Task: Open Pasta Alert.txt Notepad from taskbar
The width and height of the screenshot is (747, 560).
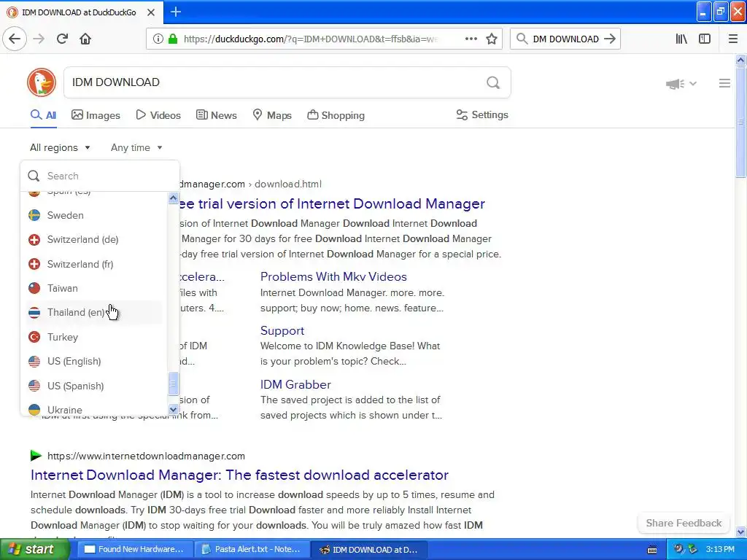Action: point(252,550)
